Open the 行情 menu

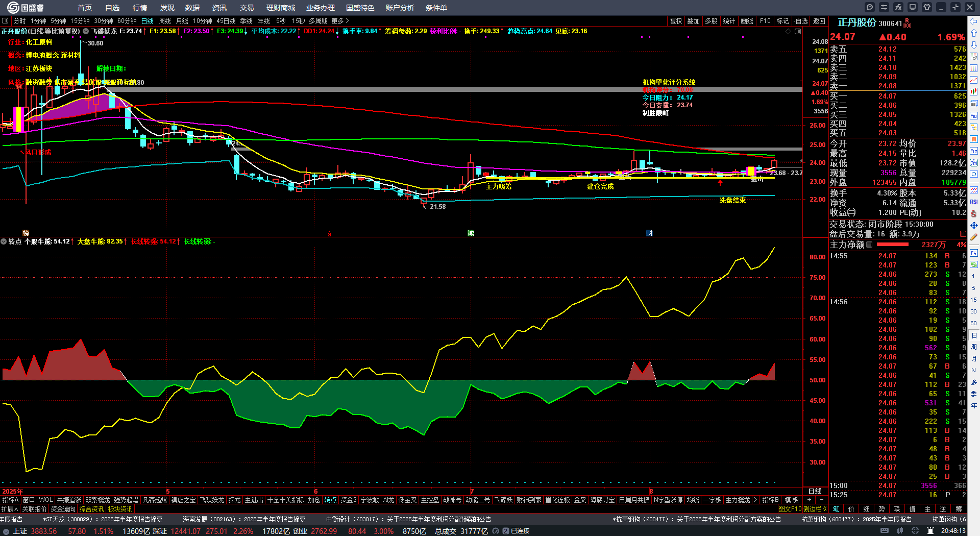(140, 8)
